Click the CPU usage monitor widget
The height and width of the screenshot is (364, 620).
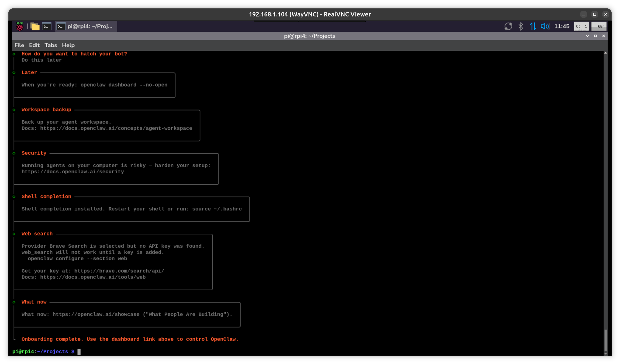581,26
